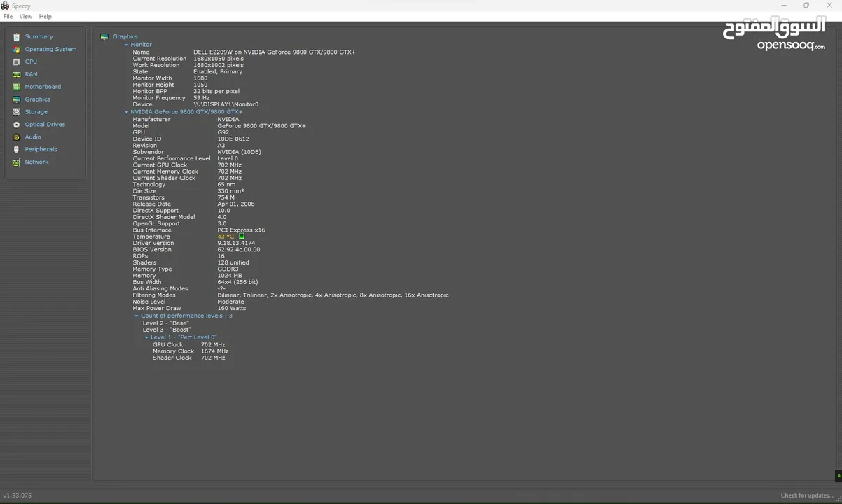The width and height of the screenshot is (842, 504).
Task: Click the green update arrow icon at bottom right
Action: 838,476
